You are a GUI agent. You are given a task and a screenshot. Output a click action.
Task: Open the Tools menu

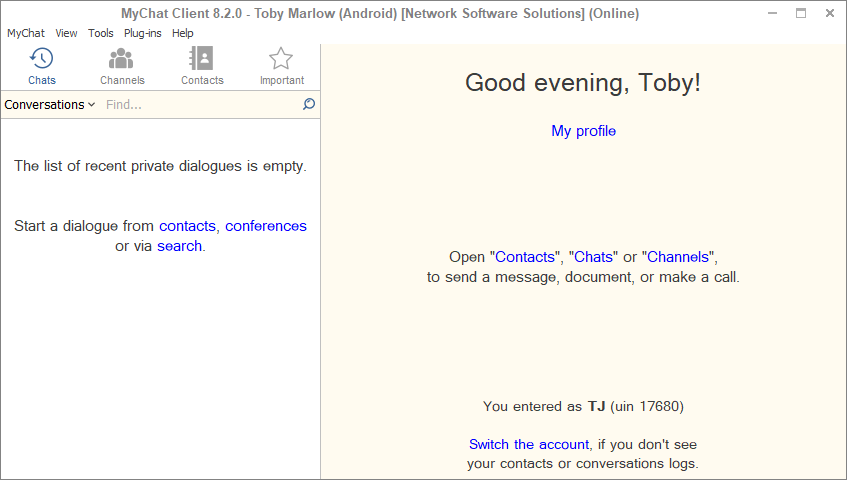pyautogui.click(x=100, y=33)
